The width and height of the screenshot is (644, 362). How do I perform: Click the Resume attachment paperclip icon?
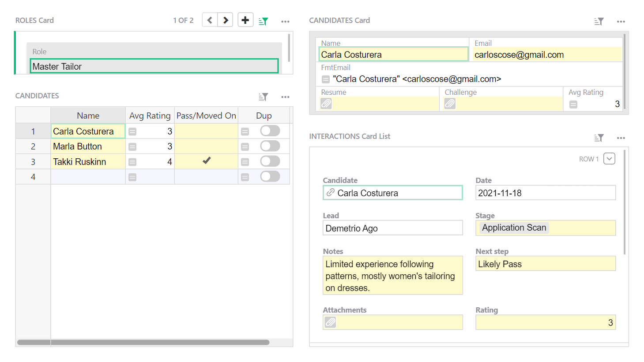pos(326,104)
